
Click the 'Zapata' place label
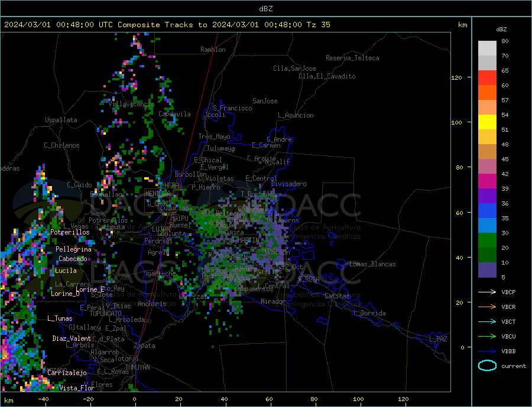point(145,346)
